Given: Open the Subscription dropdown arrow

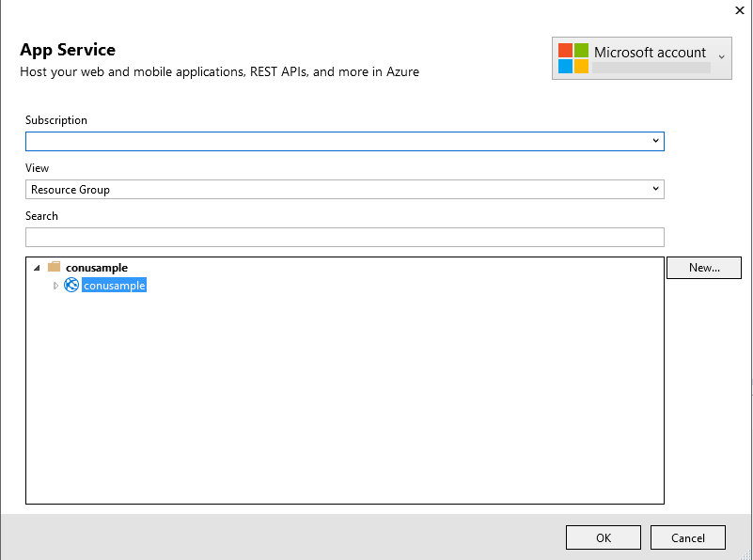Looking at the screenshot, I should coord(655,141).
